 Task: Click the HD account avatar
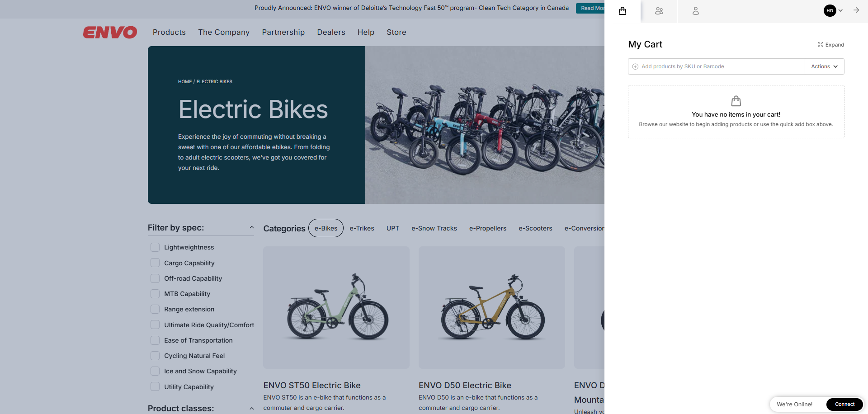(x=830, y=10)
